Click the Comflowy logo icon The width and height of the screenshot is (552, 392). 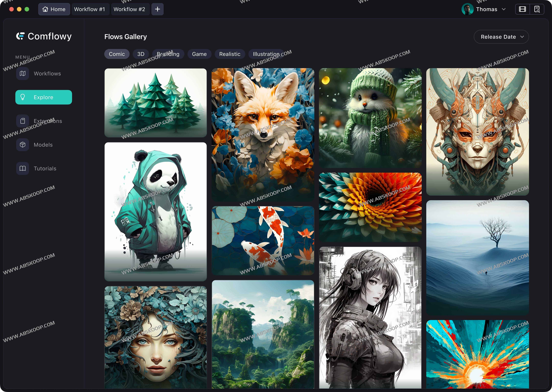pos(20,36)
